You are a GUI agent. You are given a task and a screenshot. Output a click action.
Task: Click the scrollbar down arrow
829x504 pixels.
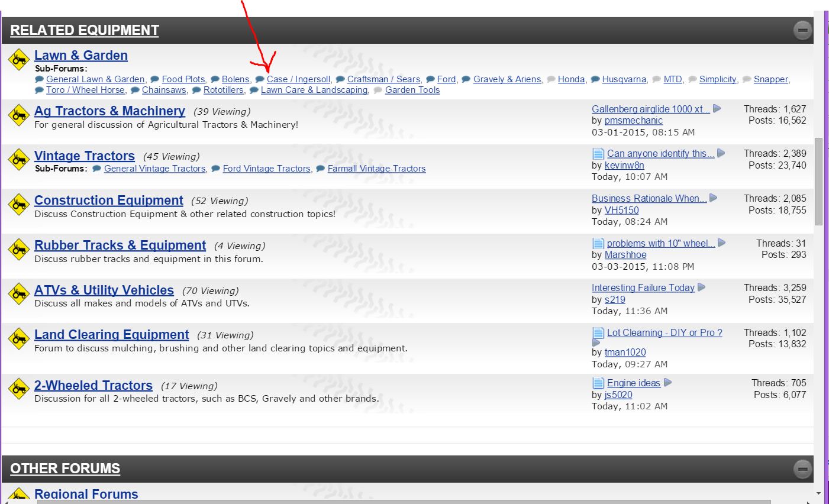[818, 493]
